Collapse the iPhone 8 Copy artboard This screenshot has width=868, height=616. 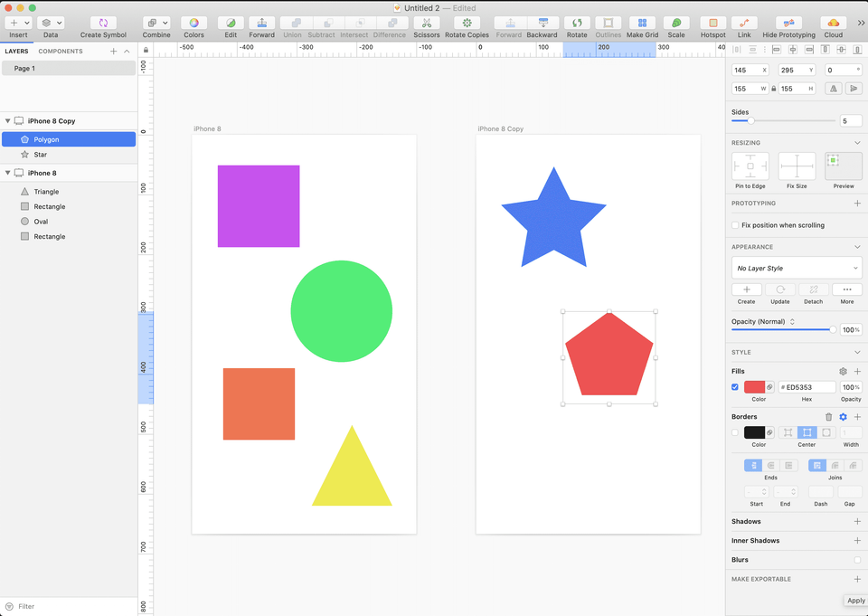pyautogui.click(x=8, y=121)
